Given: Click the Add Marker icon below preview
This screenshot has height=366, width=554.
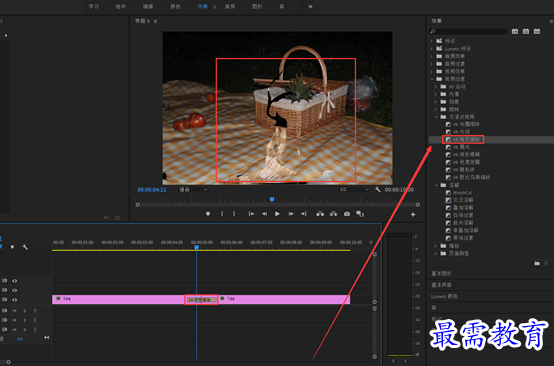Looking at the screenshot, I should (208, 214).
